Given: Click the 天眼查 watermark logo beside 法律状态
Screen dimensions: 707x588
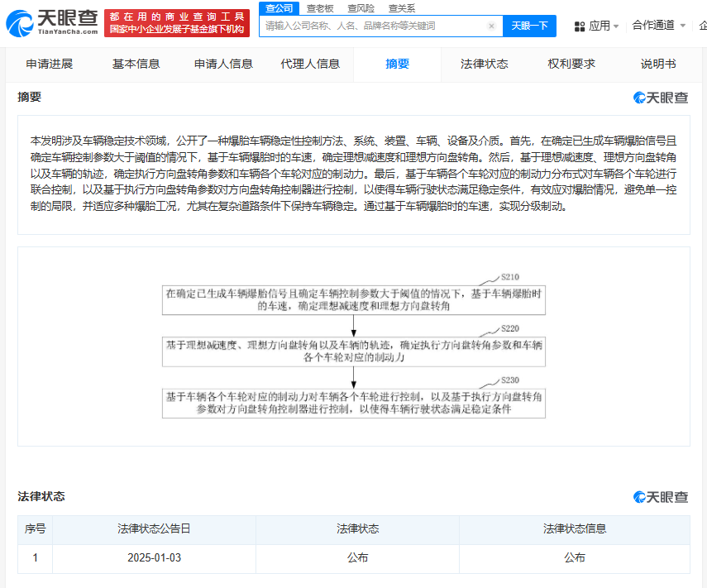Looking at the screenshot, I should tap(661, 496).
